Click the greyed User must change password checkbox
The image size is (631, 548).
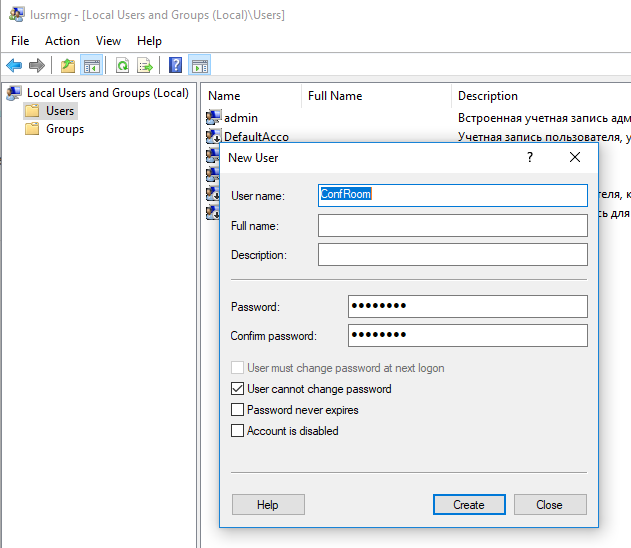coord(237,368)
